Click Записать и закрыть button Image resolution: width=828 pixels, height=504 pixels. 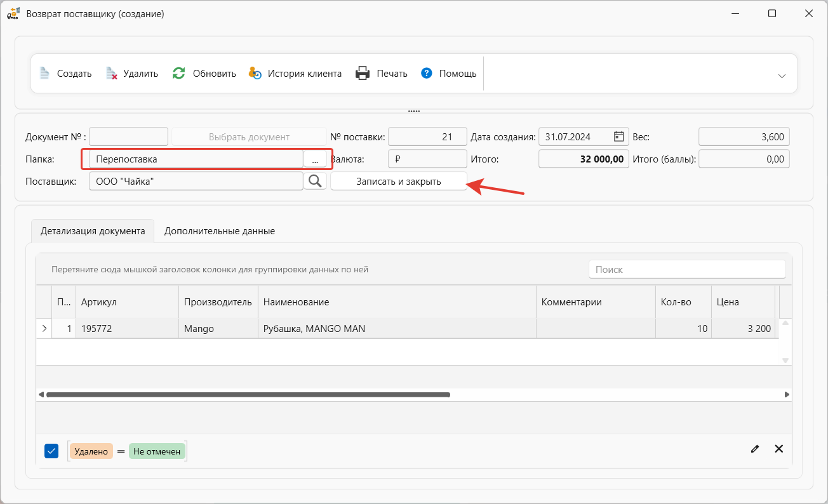(399, 181)
